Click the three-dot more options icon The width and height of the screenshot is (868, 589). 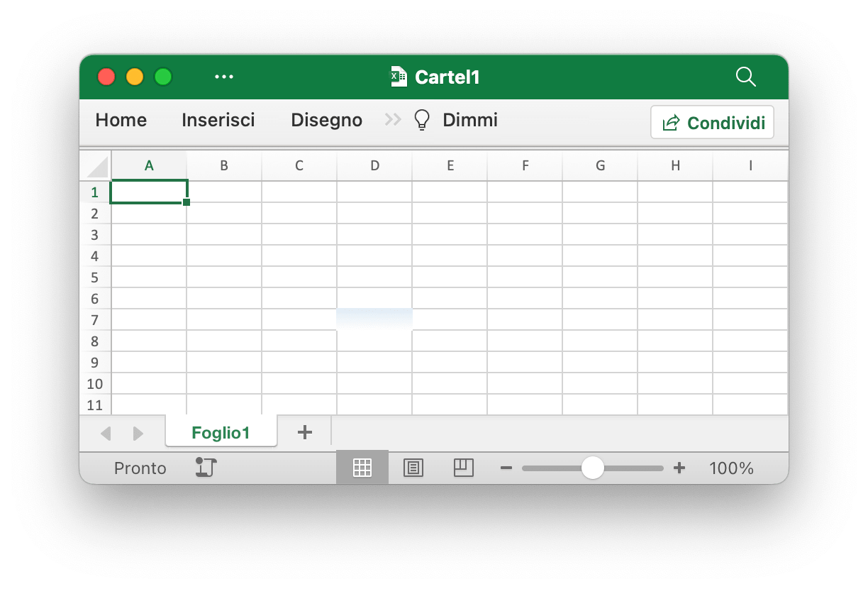224,77
